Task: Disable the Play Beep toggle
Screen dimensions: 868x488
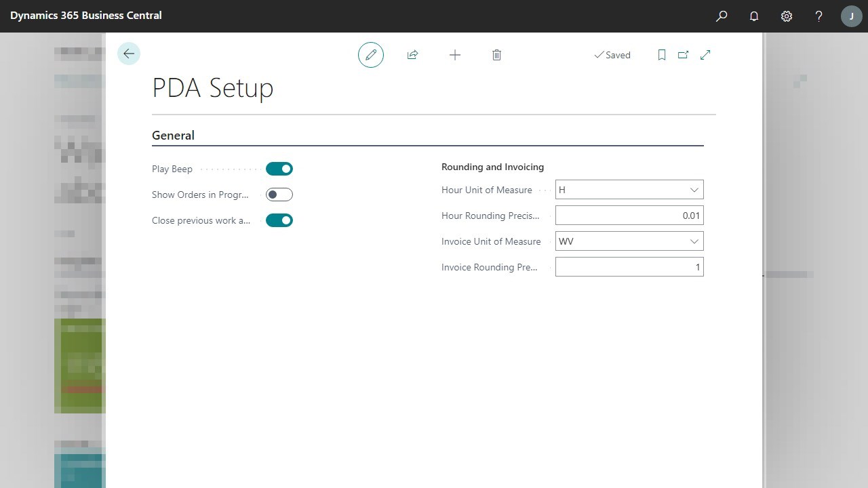Action: 279,169
